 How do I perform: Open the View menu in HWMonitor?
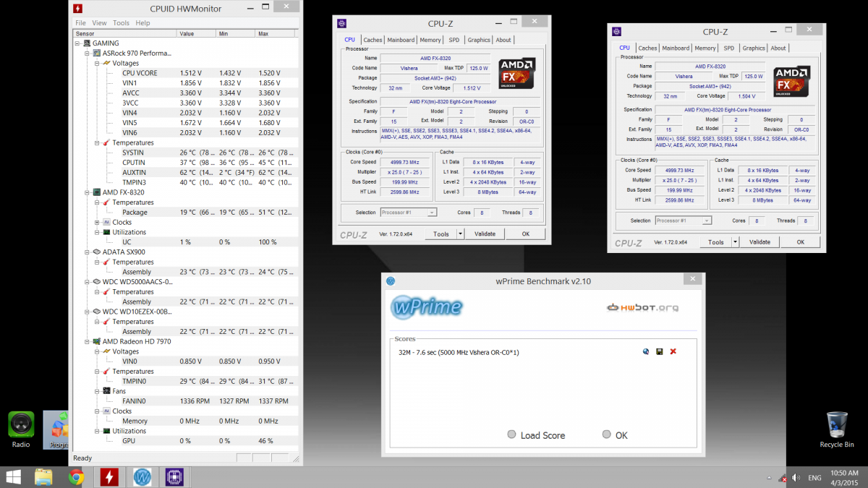click(99, 23)
